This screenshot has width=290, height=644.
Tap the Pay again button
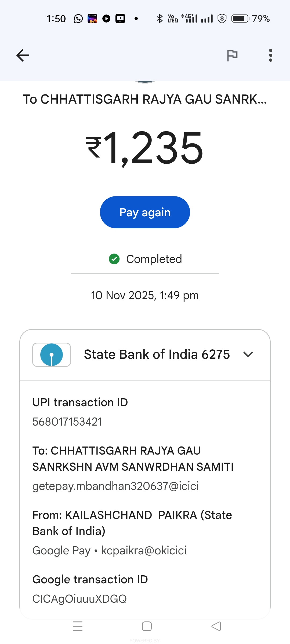click(145, 212)
